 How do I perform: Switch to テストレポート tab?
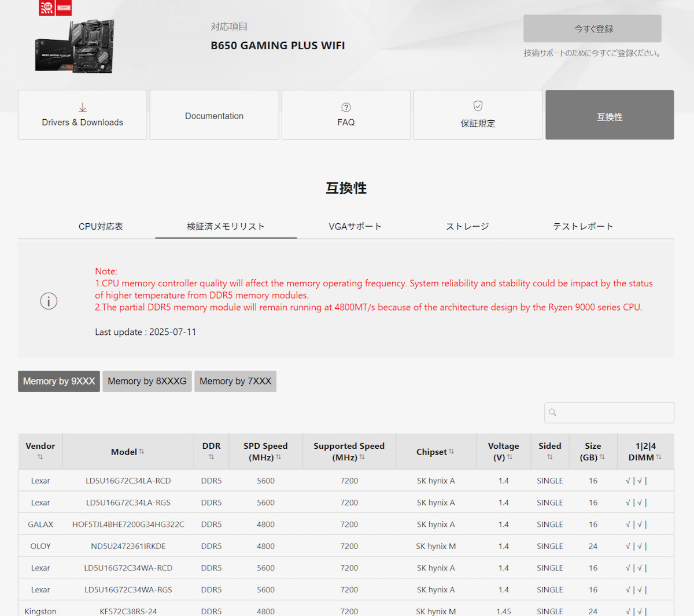tap(583, 227)
